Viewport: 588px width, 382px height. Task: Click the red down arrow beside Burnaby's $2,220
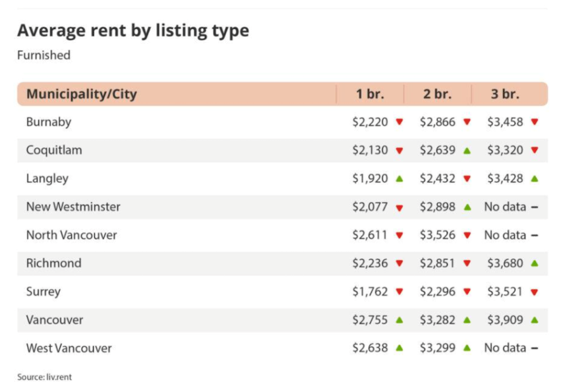pos(399,122)
